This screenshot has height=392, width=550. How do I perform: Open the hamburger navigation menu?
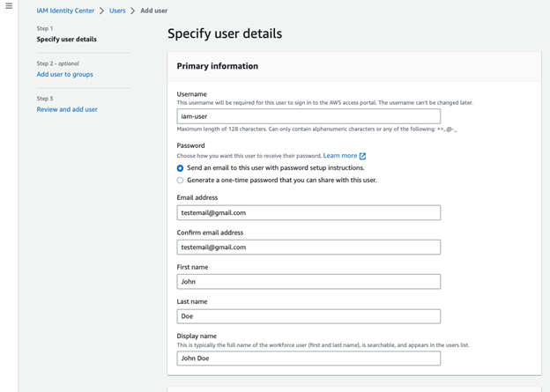point(9,6)
